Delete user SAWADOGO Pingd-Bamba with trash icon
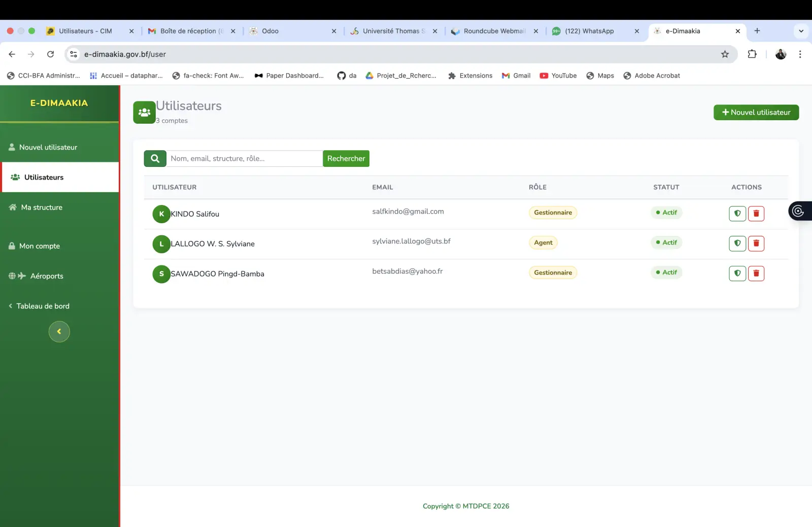This screenshot has width=812, height=527. tap(756, 273)
